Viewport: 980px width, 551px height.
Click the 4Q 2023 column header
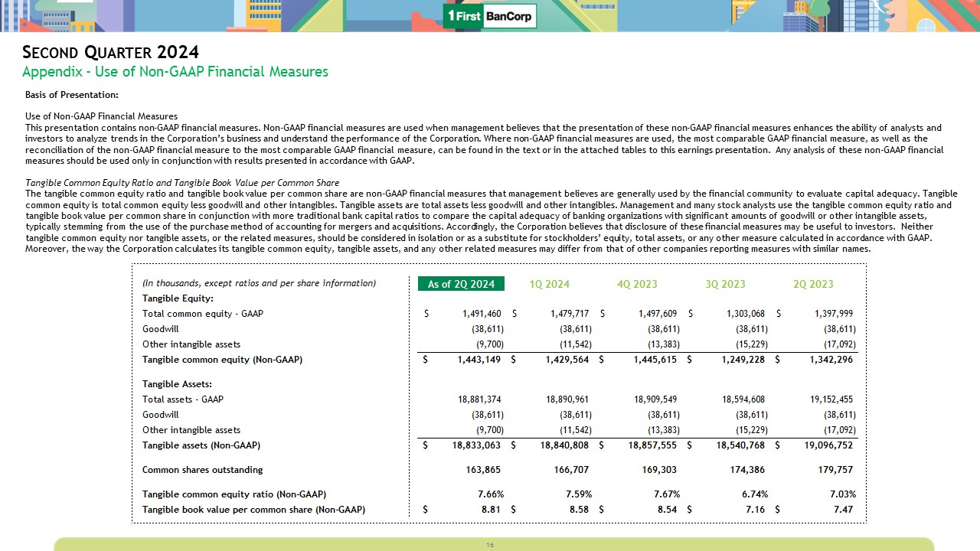[637, 284]
